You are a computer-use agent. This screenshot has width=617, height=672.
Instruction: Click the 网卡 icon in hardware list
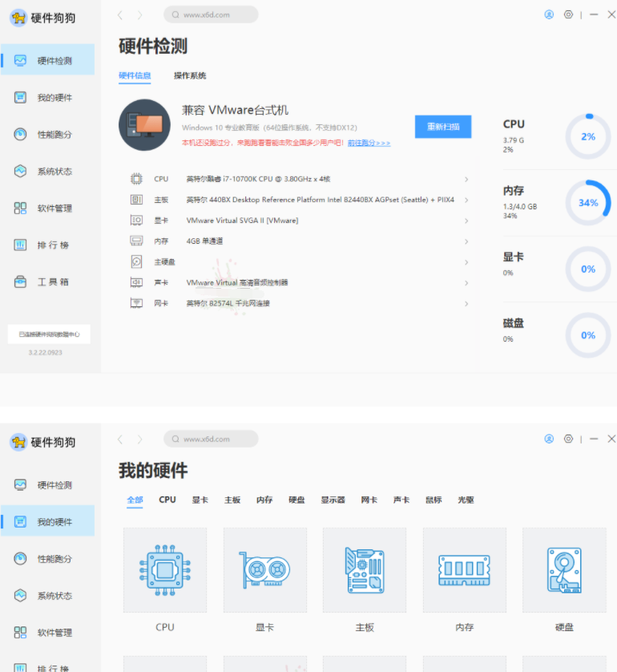point(136,303)
